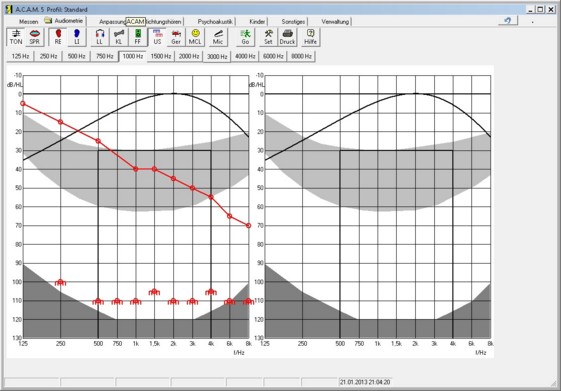Select the 250 Hz frequency button

(48, 56)
